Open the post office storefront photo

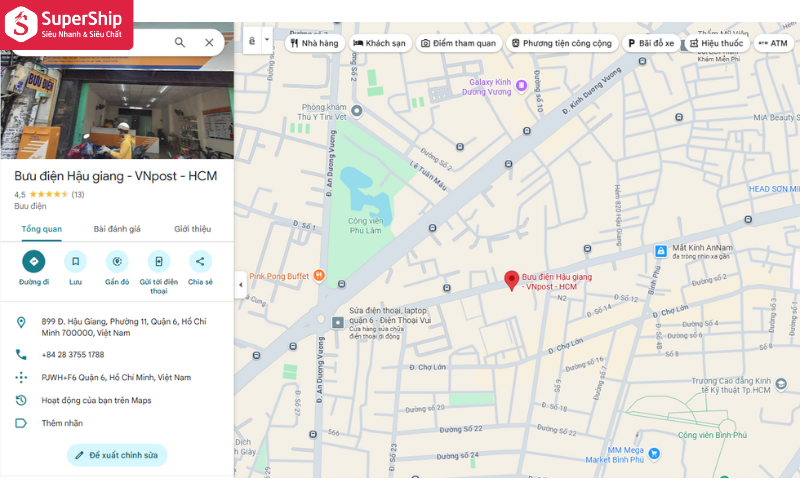point(117,108)
